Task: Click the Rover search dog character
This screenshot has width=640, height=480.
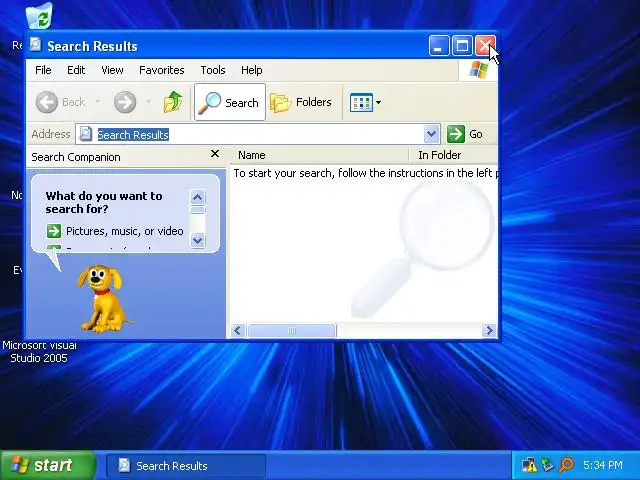Action: [103, 298]
